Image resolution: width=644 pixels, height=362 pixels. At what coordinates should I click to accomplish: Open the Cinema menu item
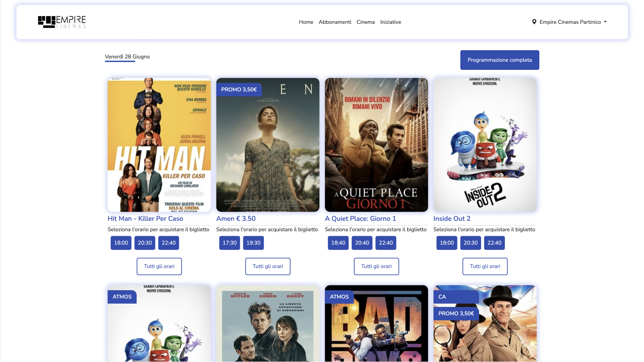coord(365,22)
